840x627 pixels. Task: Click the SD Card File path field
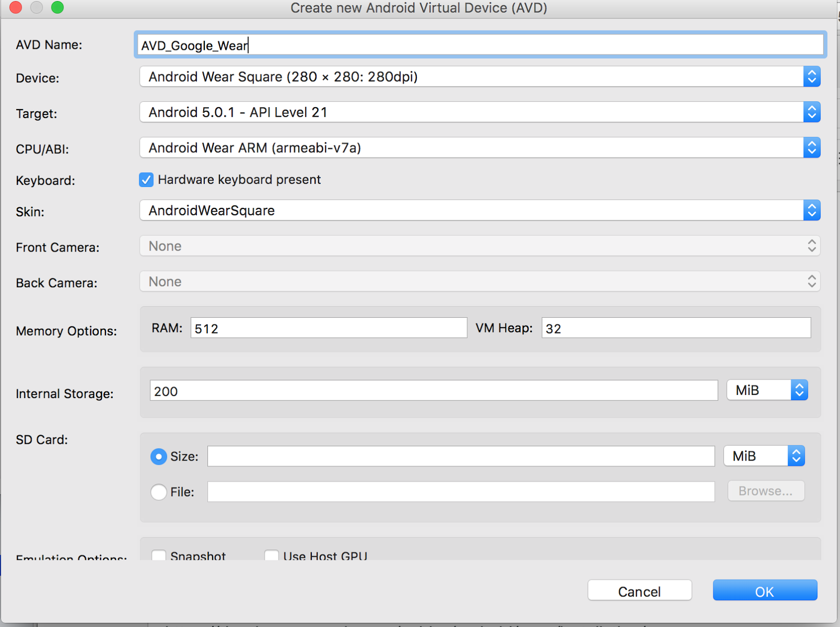[461, 492]
